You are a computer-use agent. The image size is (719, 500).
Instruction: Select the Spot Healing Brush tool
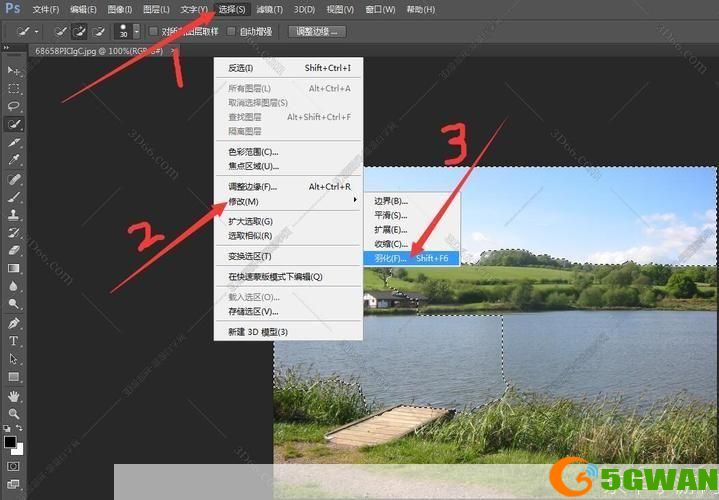(x=14, y=179)
